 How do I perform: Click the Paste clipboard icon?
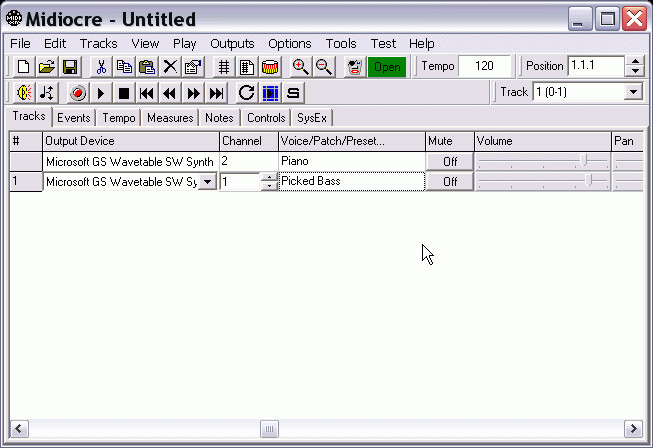[x=147, y=67]
